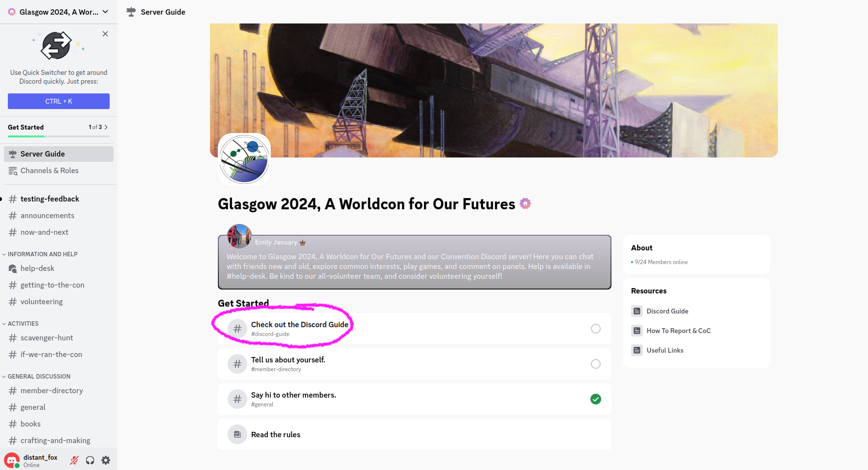The image size is (868, 470).
Task: Open the How To Report & CoC resource
Action: tap(679, 331)
